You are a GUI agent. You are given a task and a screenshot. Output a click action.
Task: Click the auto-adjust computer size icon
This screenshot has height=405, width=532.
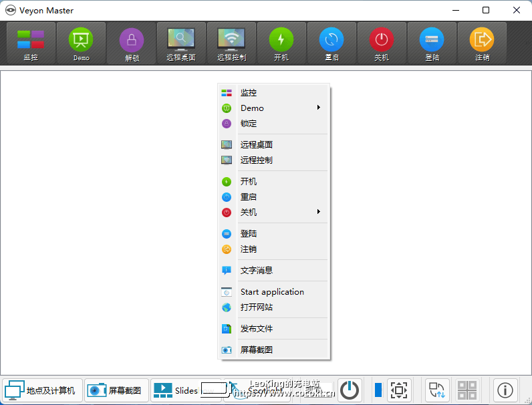[x=399, y=390]
